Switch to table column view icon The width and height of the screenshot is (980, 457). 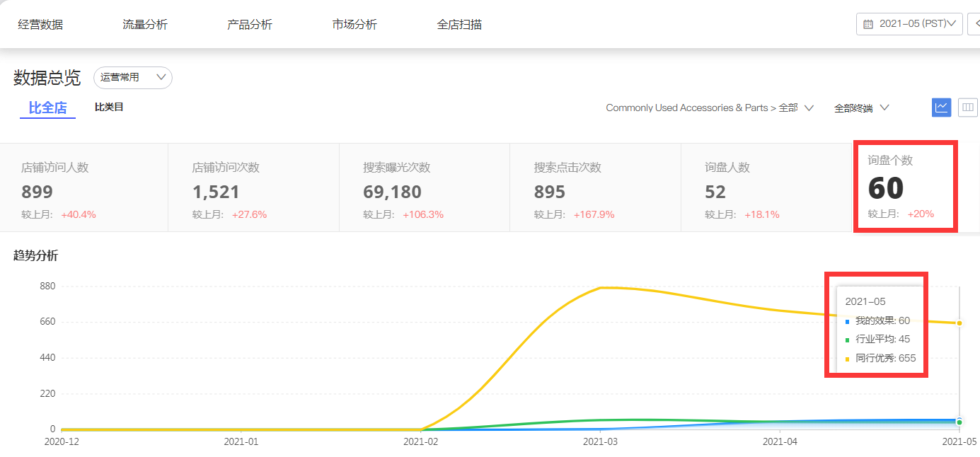pyautogui.click(x=967, y=108)
